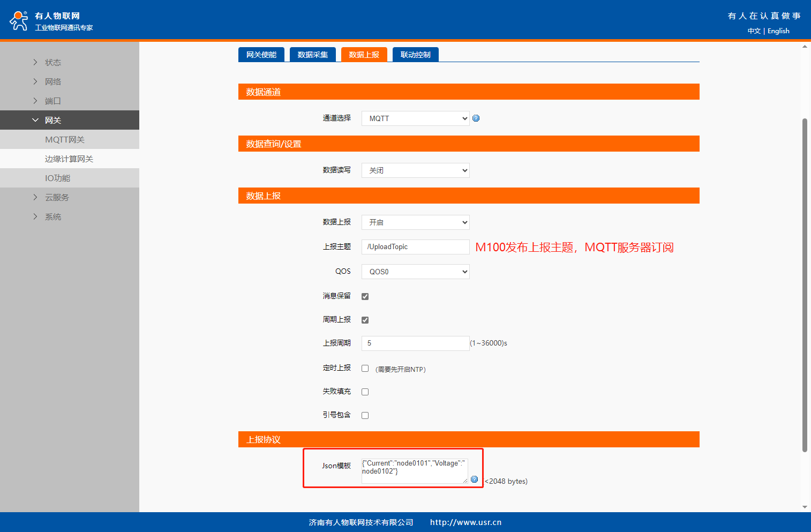Click the 上报主题 input field
The height and width of the screenshot is (532, 811).
pos(415,247)
